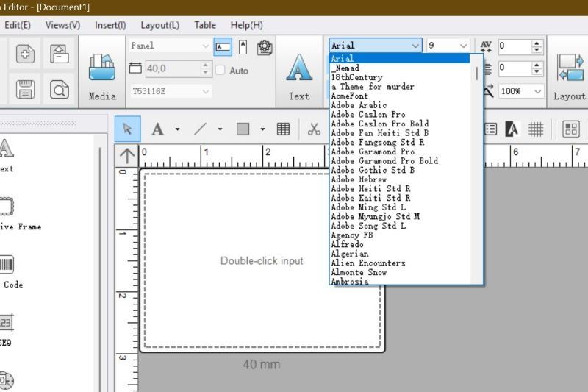Select the arrow pointer tool
This screenshot has height=392, width=588.
tap(127, 129)
